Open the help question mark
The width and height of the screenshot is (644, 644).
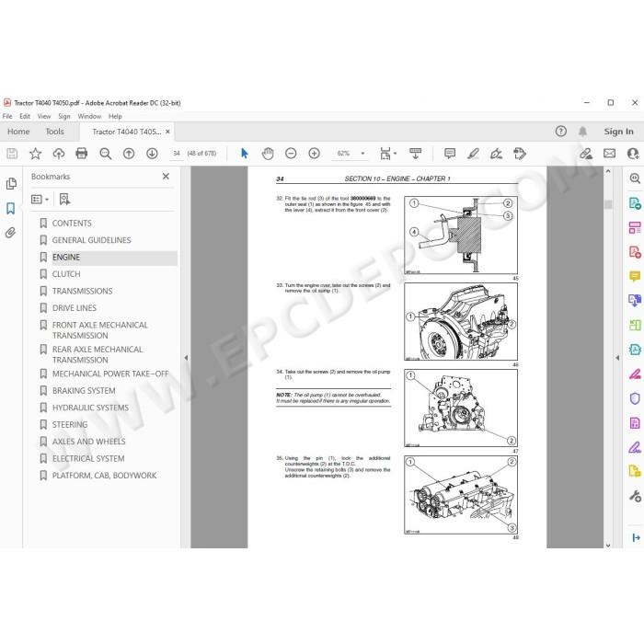pyautogui.click(x=560, y=132)
